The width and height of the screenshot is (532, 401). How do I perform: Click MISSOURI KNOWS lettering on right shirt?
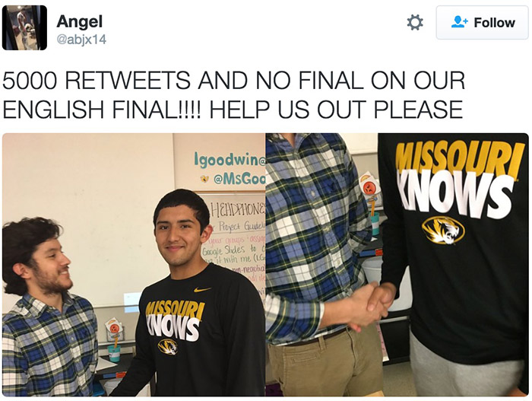(x=454, y=180)
